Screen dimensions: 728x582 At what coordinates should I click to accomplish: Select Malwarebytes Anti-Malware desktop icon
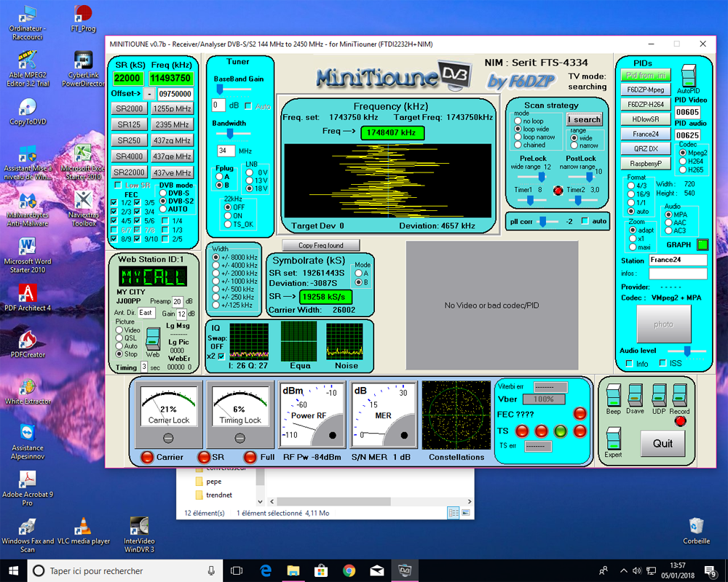tap(28, 210)
